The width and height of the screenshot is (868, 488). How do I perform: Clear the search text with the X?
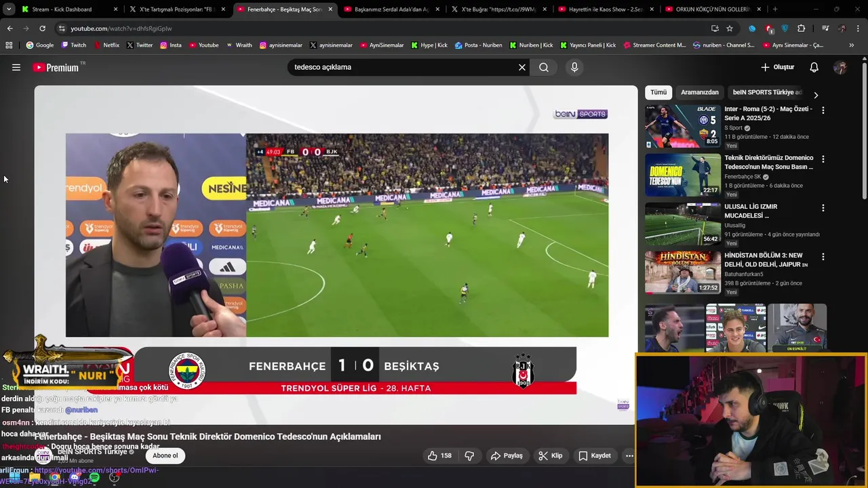[522, 67]
